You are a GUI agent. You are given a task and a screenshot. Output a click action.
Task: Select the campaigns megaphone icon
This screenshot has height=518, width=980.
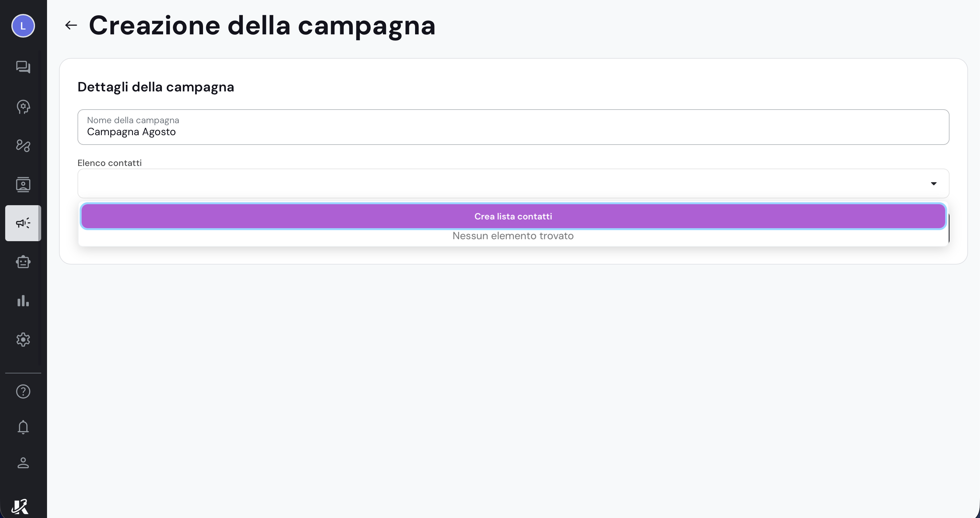point(23,223)
